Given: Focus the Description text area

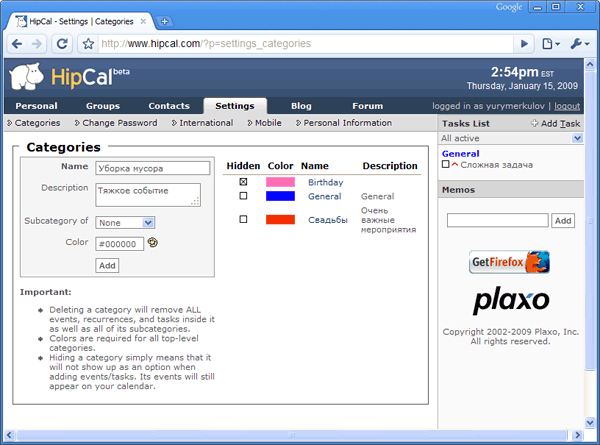Looking at the screenshot, I should click(148, 195).
